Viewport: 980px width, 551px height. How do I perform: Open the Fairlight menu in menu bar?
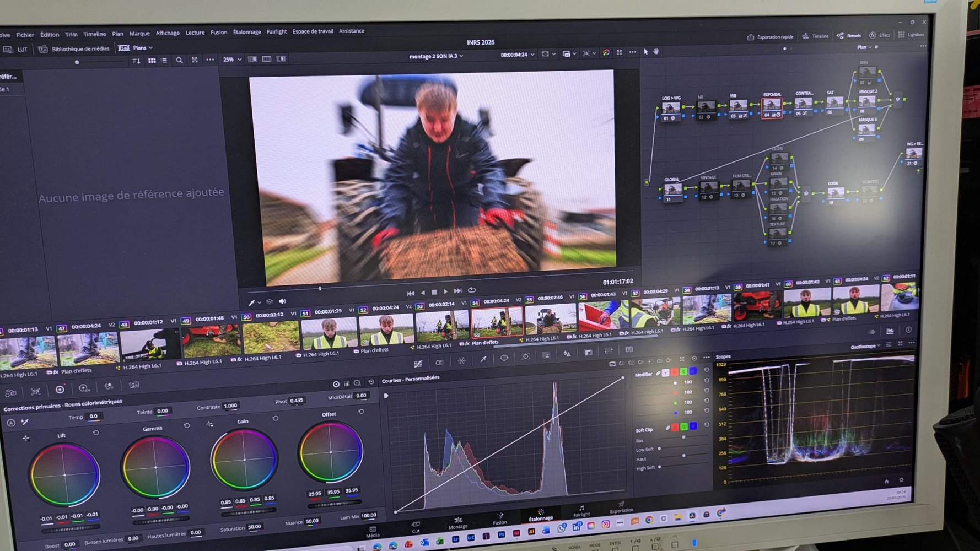click(276, 31)
